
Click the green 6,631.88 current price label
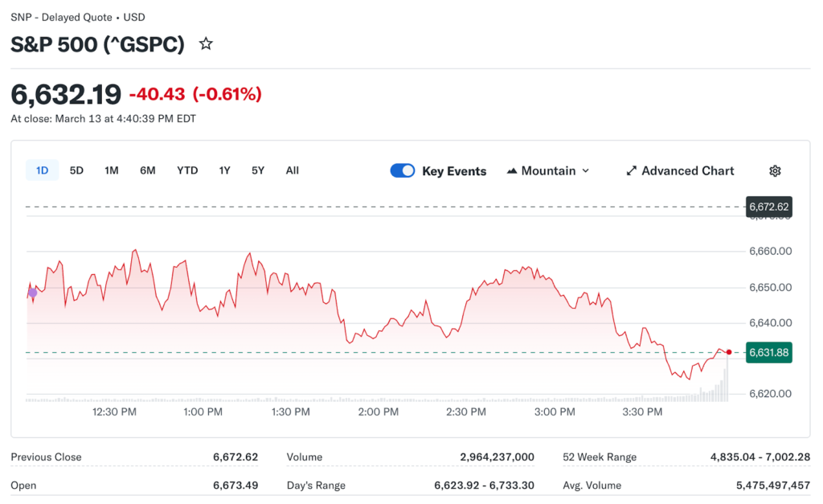[769, 352]
